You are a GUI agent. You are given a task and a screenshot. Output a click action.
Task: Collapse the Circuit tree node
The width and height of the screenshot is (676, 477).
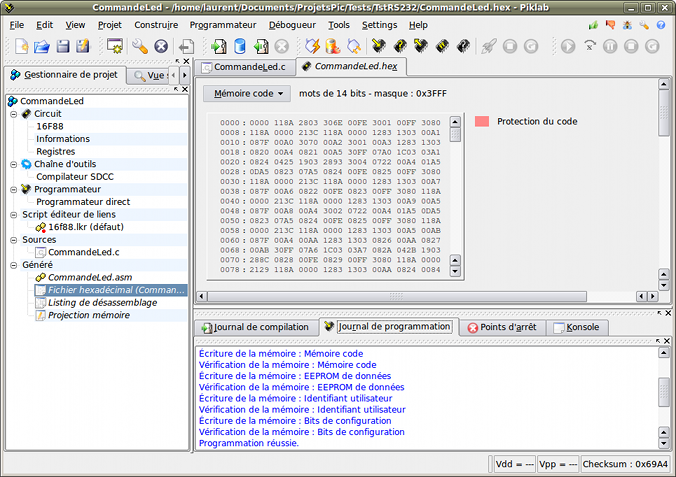14,114
